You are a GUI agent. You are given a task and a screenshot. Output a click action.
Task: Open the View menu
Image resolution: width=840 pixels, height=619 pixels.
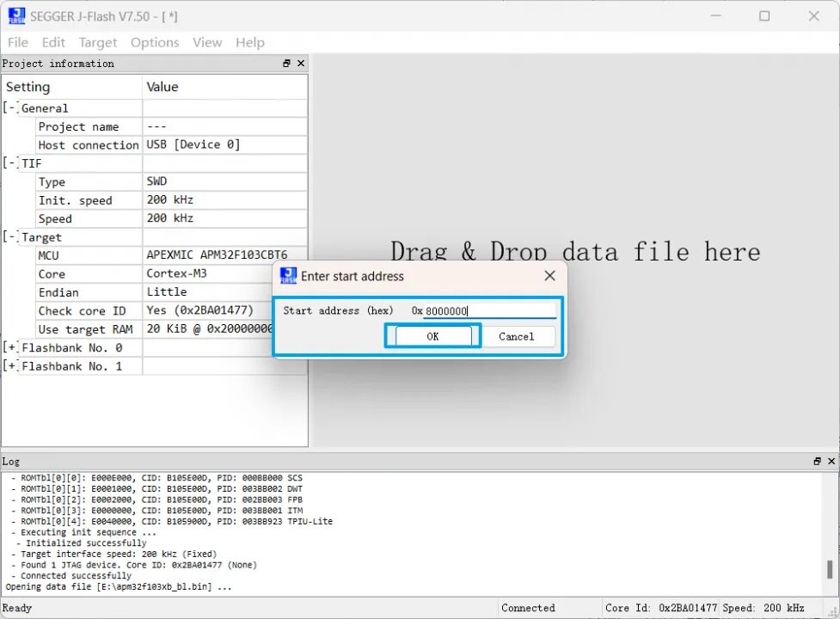click(206, 42)
